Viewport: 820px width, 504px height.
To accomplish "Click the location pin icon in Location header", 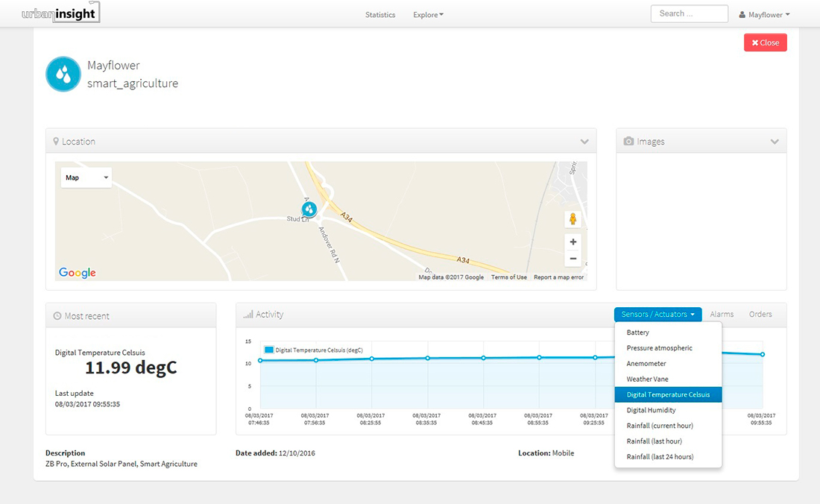I will [x=56, y=141].
